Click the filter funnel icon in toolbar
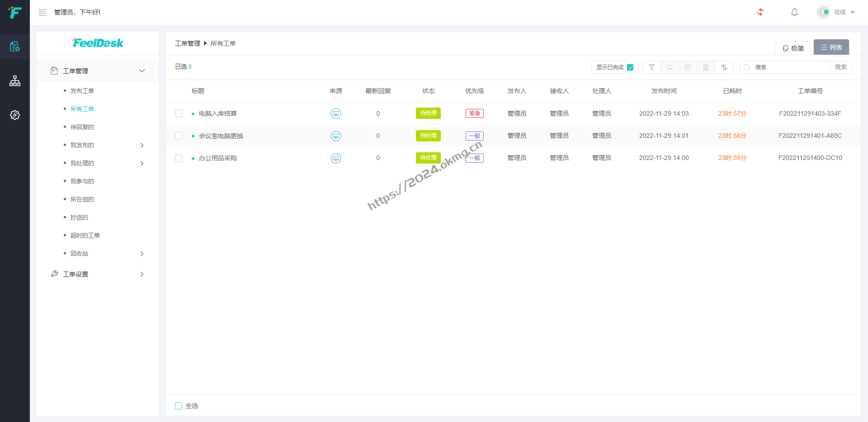 (651, 67)
